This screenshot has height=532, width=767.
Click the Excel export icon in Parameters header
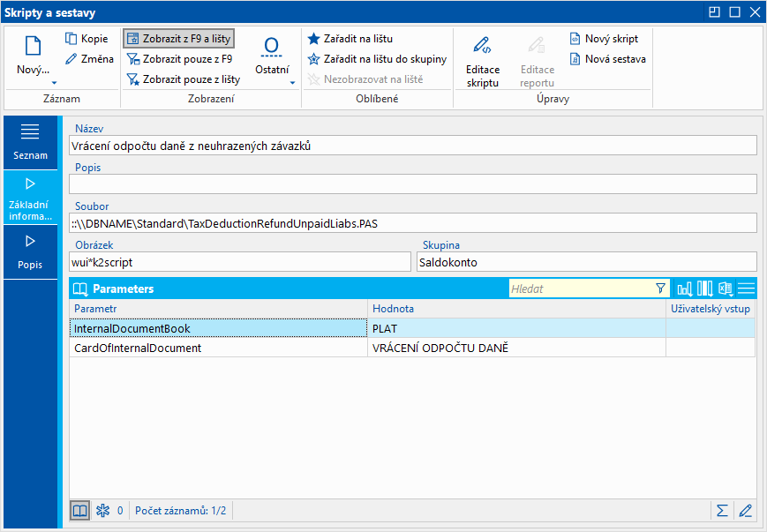(x=726, y=288)
